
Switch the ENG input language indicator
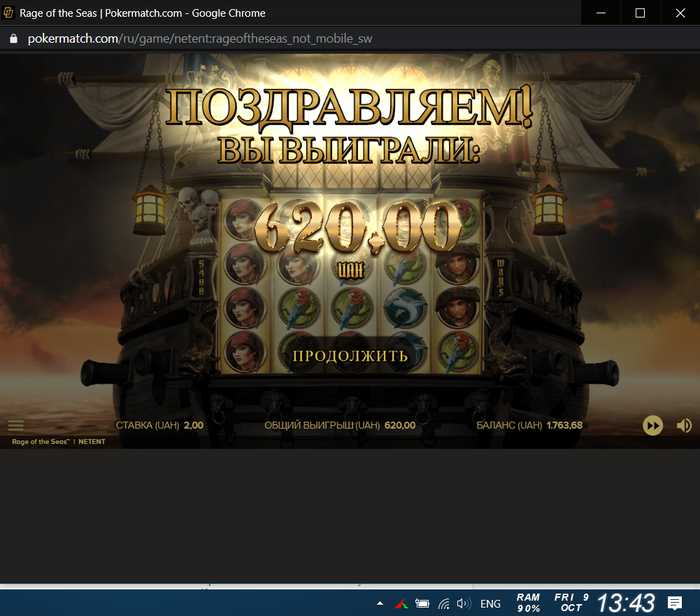click(x=490, y=604)
